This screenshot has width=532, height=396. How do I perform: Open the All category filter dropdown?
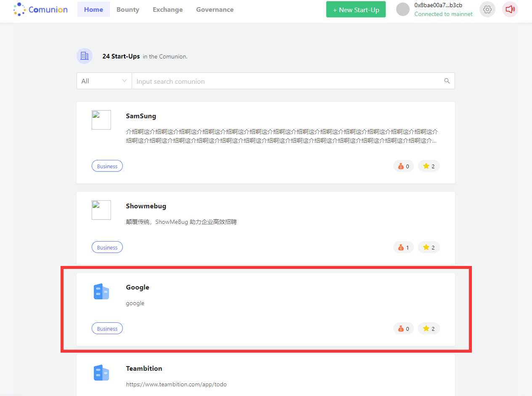click(104, 81)
